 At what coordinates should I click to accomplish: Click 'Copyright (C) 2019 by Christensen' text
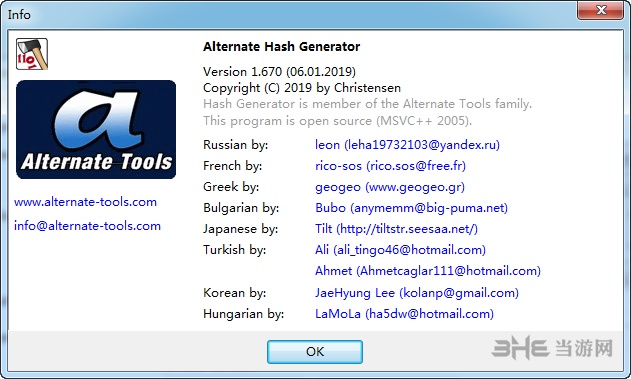click(302, 88)
